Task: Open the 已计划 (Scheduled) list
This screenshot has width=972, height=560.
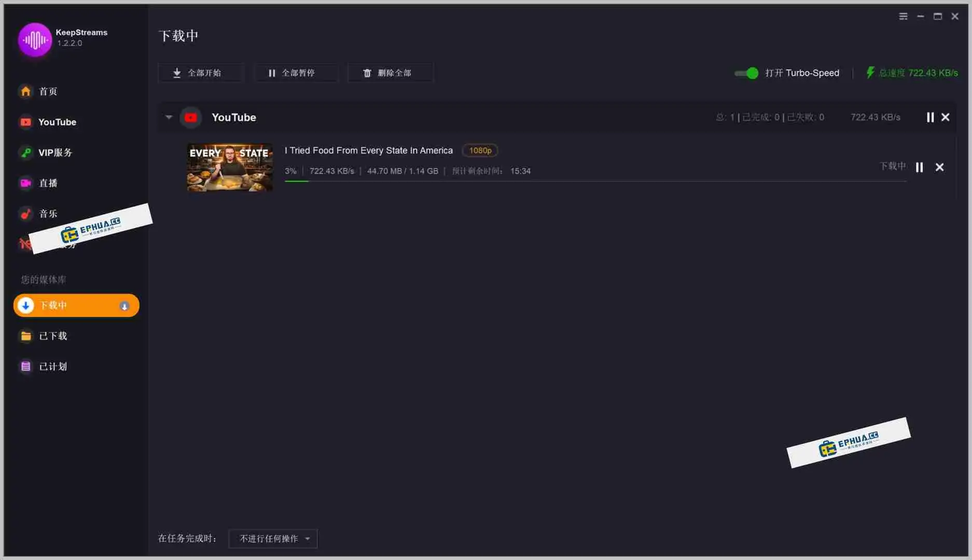Action: [52, 367]
